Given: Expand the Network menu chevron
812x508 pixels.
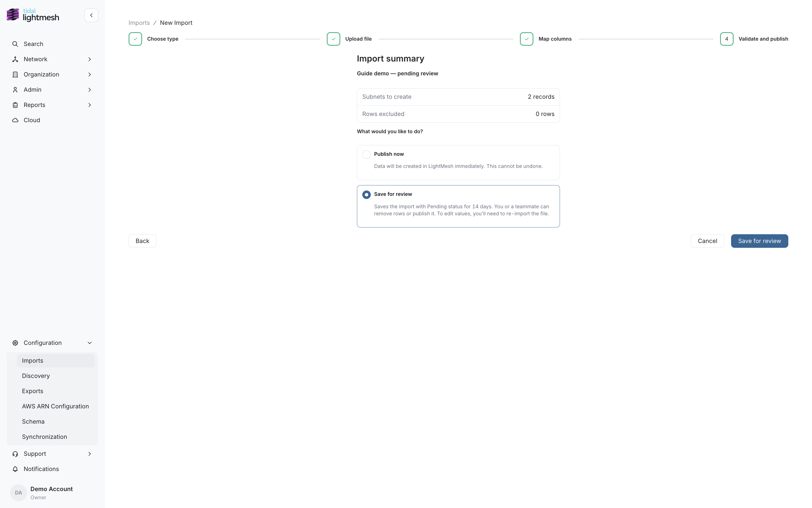Looking at the screenshot, I should [x=90, y=59].
